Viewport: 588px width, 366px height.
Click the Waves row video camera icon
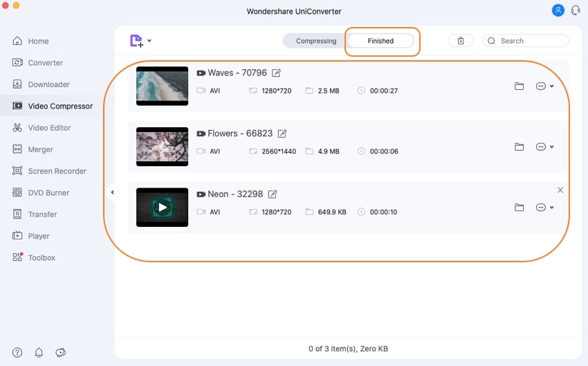201,73
